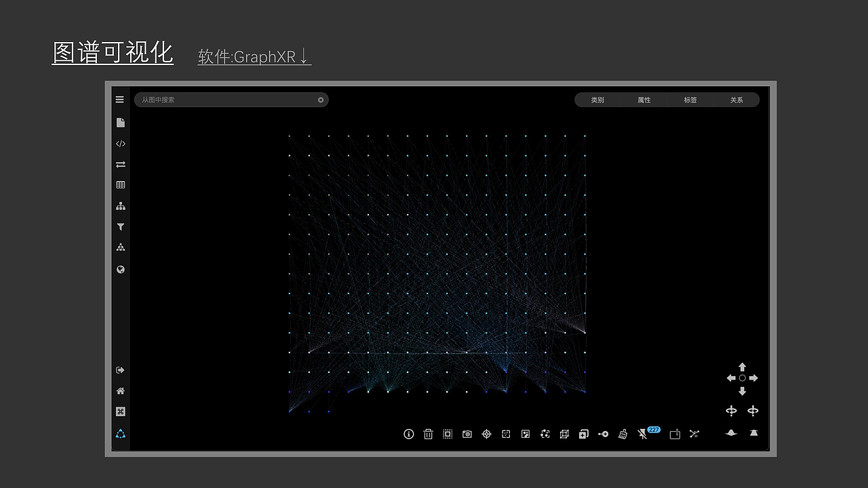Click the home icon in the sidebar
The image size is (868, 488).
pos(120,390)
